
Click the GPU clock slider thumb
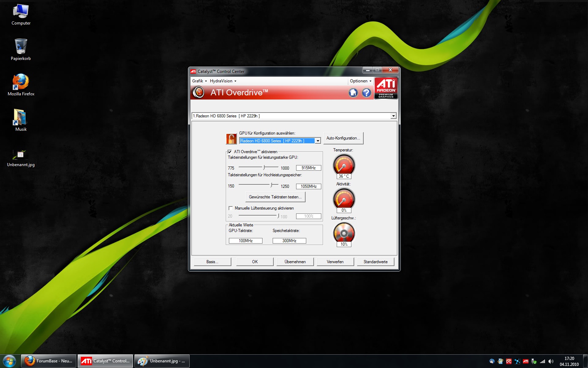click(264, 168)
